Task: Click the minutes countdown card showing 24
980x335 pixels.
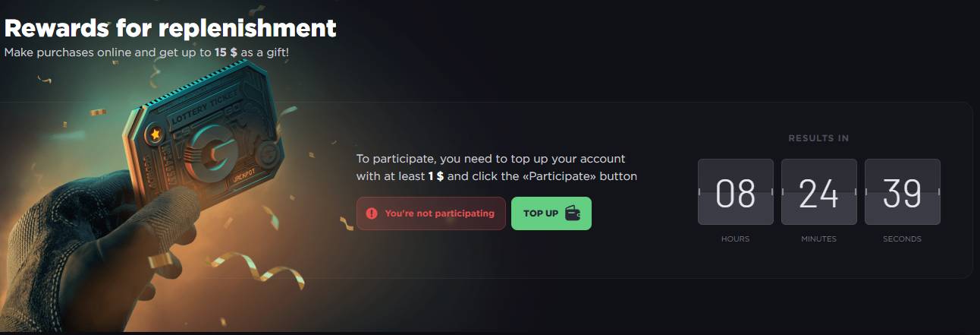Action: 819,191
